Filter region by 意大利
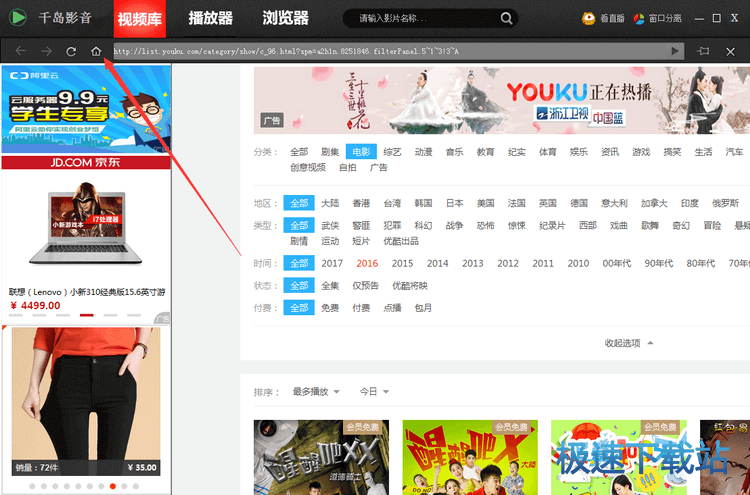Screen dimensions: 750x495 point(614,203)
